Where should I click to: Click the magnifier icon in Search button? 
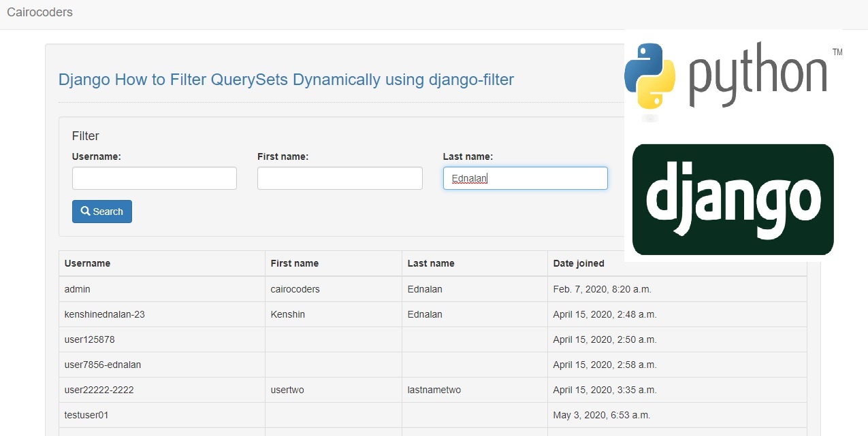86,211
